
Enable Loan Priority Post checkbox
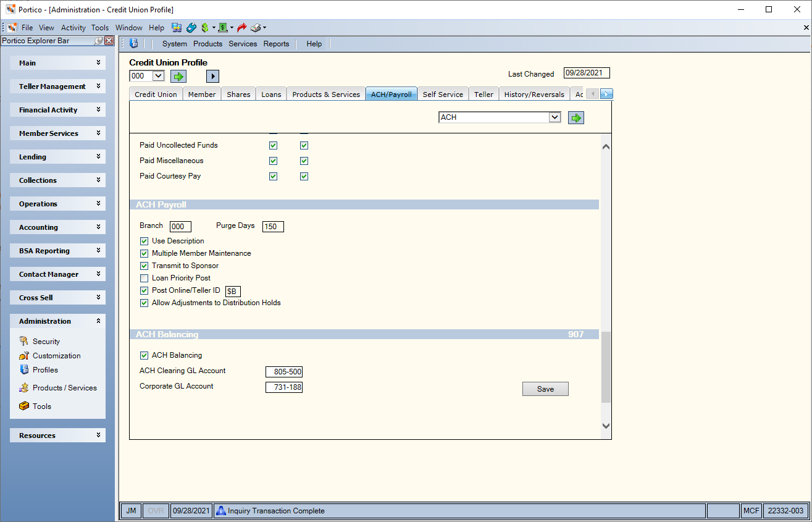click(x=144, y=278)
